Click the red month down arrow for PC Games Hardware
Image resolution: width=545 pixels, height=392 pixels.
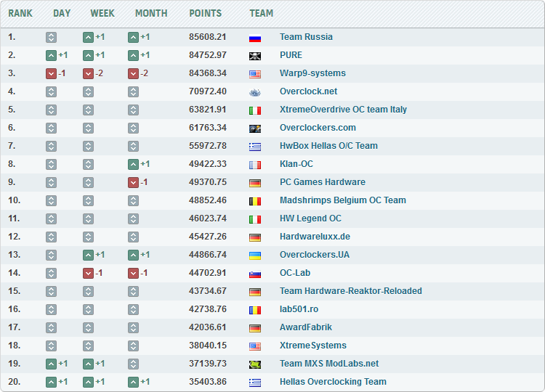click(133, 182)
